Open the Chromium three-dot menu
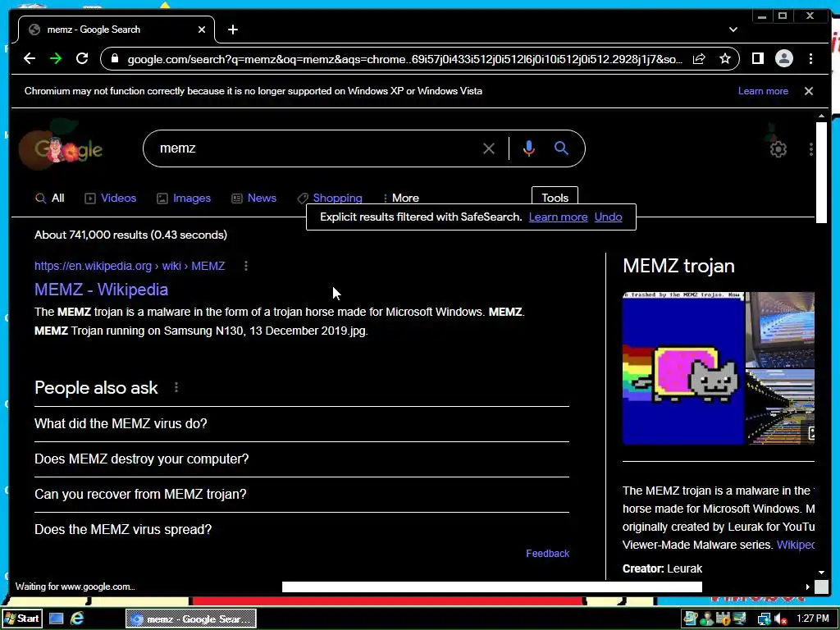This screenshot has height=630, width=840. pyautogui.click(x=810, y=58)
